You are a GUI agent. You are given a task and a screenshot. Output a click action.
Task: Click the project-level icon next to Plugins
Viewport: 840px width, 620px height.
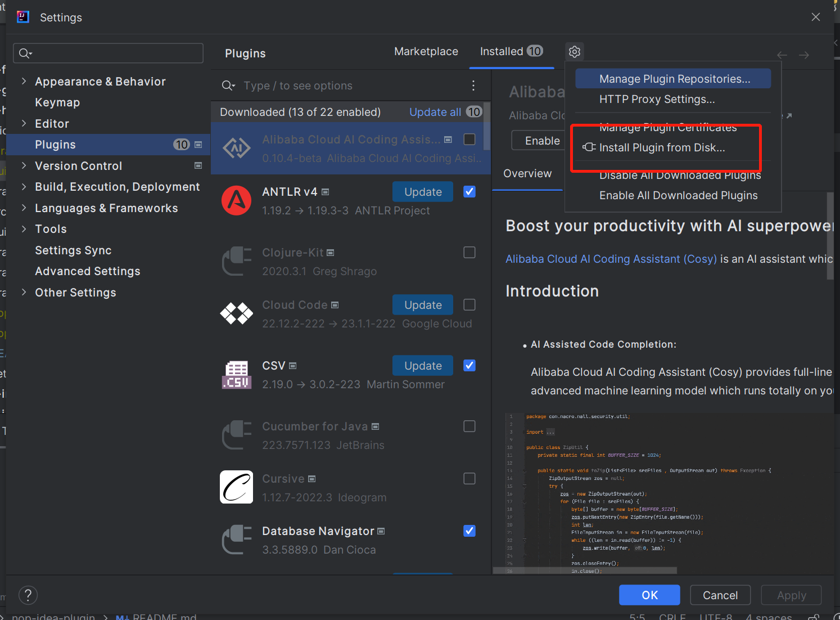(198, 145)
